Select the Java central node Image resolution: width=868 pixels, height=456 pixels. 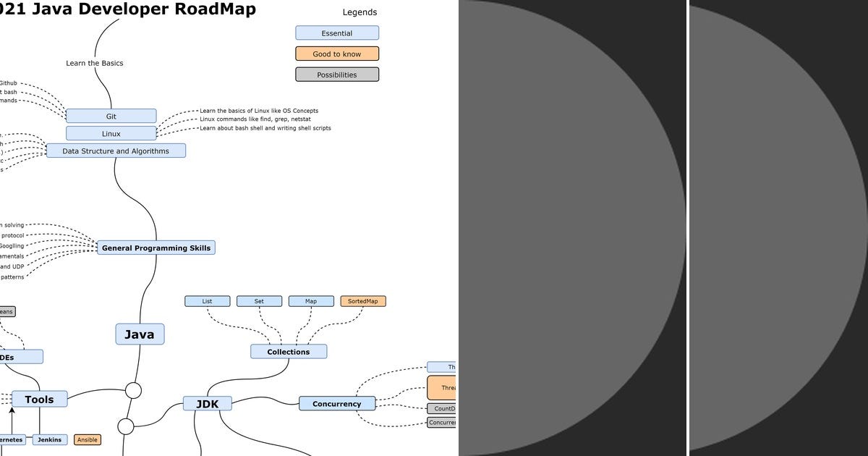(x=140, y=334)
